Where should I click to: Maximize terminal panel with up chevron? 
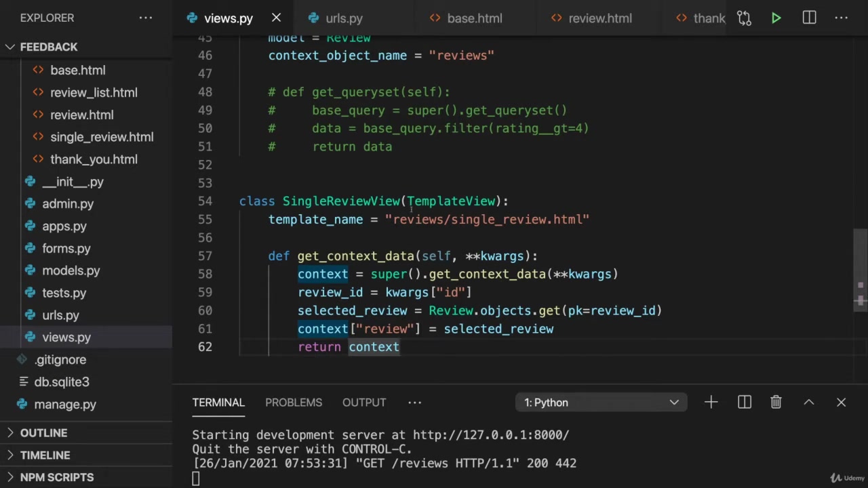click(808, 403)
